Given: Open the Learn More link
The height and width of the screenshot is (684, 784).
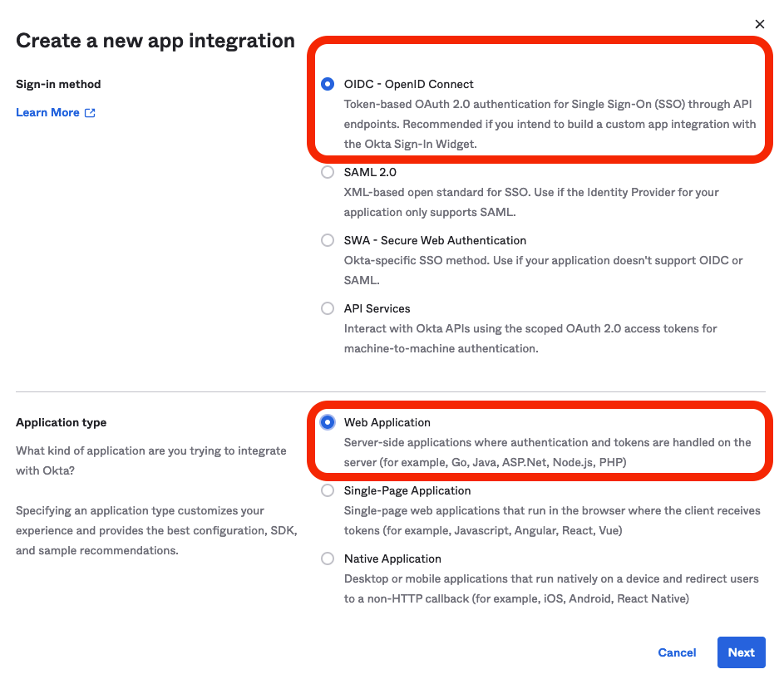Looking at the screenshot, I should click(x=47, y=113).
